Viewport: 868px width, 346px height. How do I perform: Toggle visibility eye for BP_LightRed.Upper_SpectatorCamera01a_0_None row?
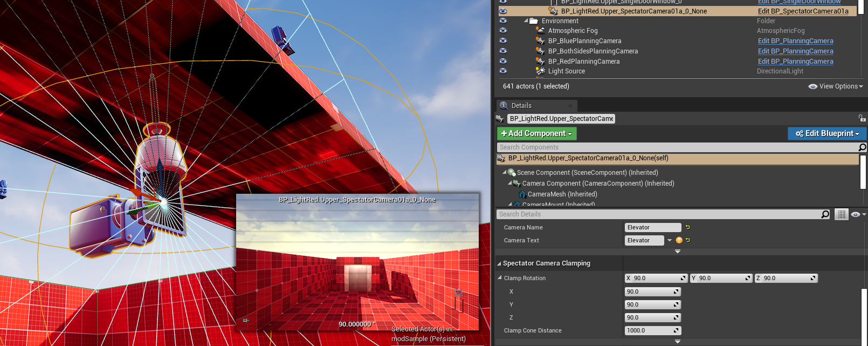point(503,11)
